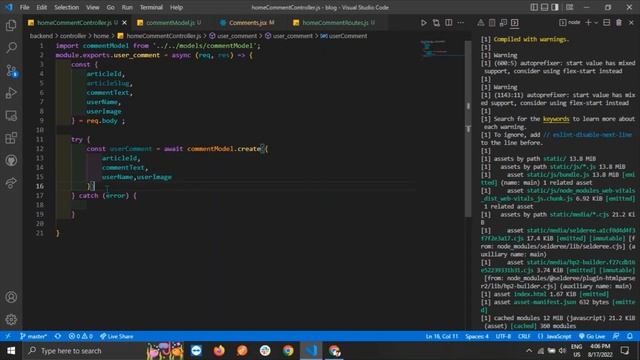Screen dimensions: 640x360
Task: Open Customize Layout icon in title bar
Action: [x=569, y=7]
